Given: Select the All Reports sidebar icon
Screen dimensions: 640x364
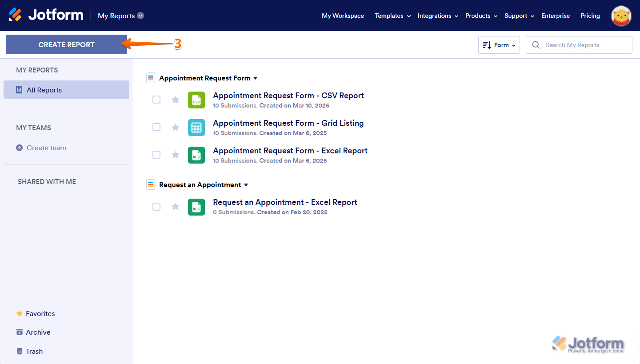Looking at the screenshot, I should pos(19,90).
